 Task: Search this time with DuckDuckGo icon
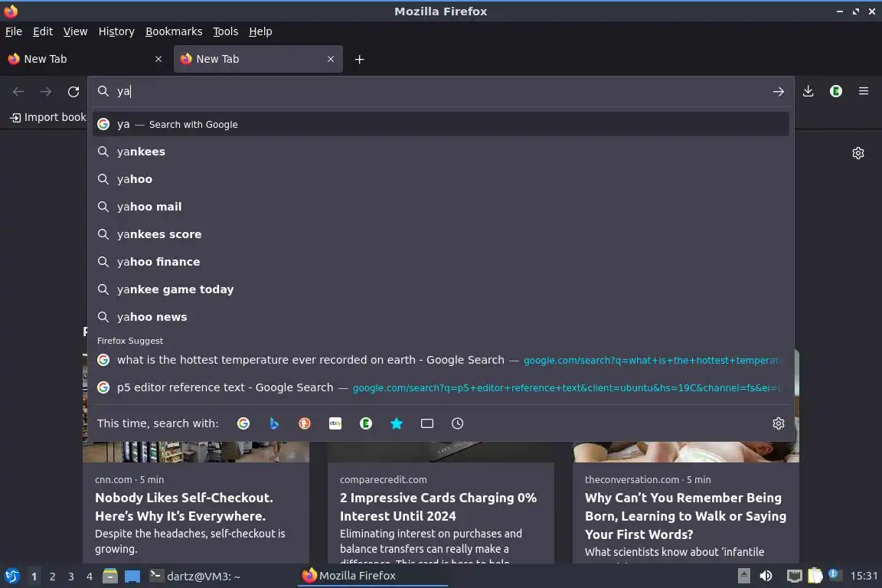(304, 423)
